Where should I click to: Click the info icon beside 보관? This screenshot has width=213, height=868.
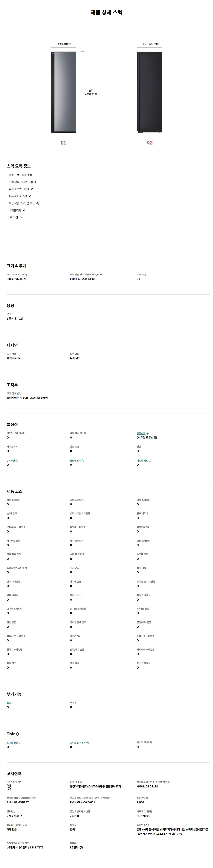[76, 703]
